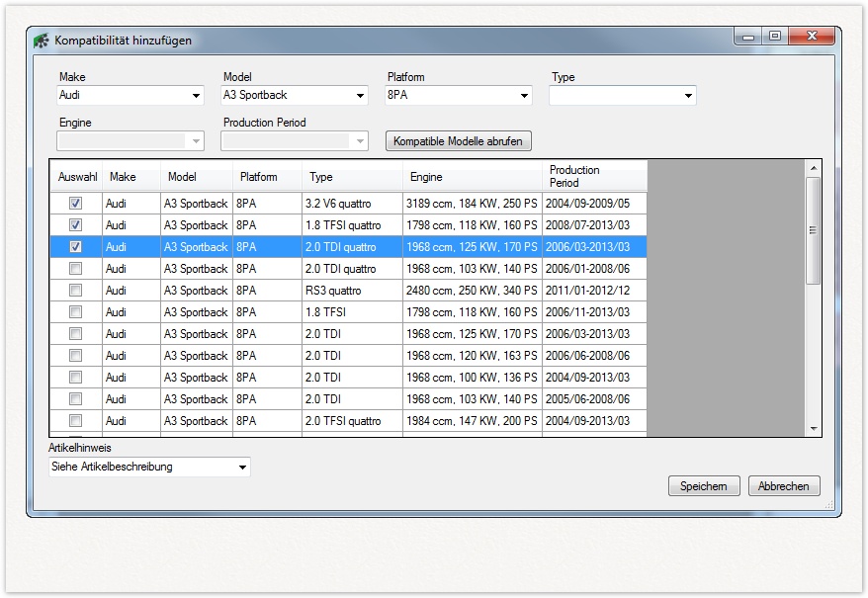868x598 pixels.
Task: Tick the RS3 quattro row checkbox
Action: click(75, 291)
